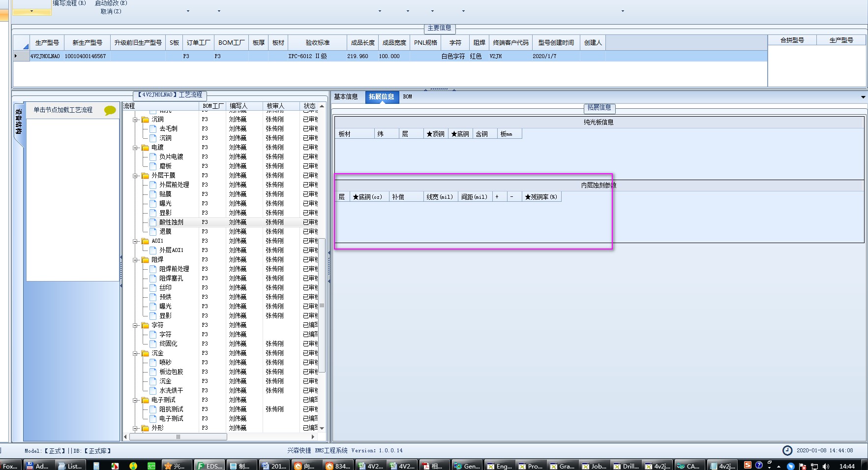Click the document icon of 阻焊塞孔 step
This screenshot has width=868, height=470.
(x=153, y=278)
